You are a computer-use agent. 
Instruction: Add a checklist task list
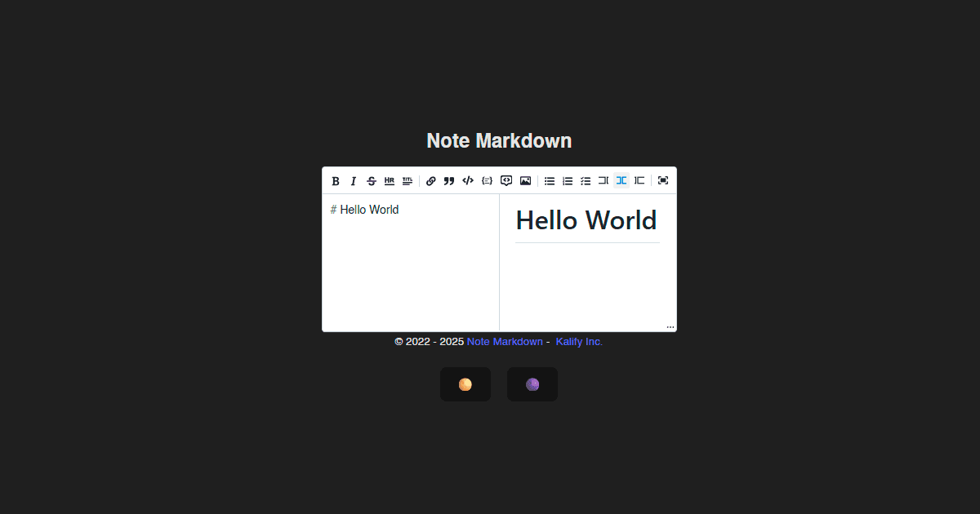click(x=586, y=181)
